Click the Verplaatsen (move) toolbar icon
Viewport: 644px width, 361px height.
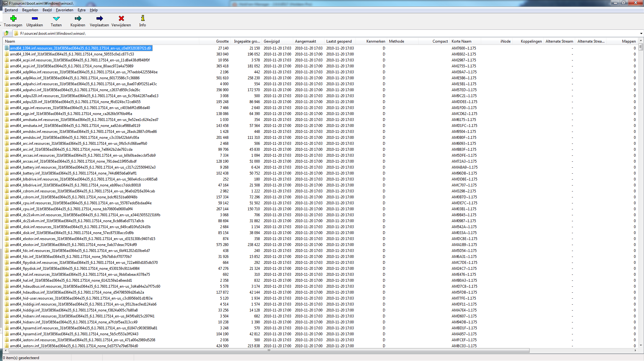100,18
